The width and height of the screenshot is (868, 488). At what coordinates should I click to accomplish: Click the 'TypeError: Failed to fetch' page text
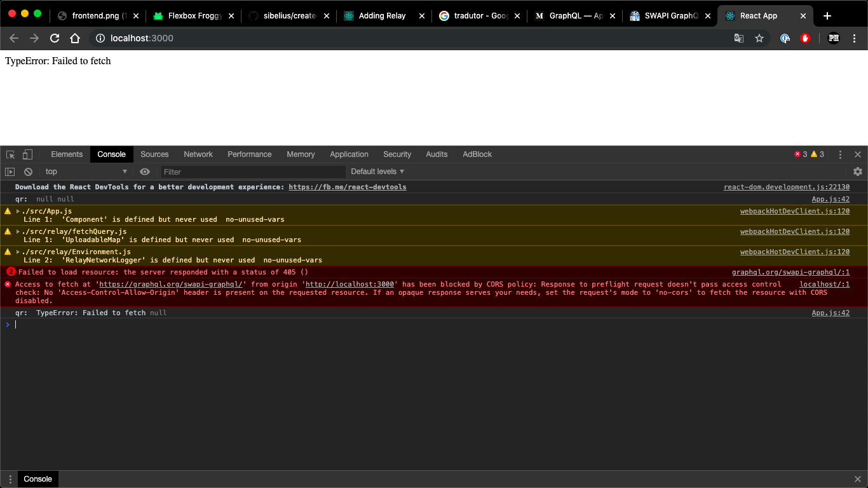point(58,61)
